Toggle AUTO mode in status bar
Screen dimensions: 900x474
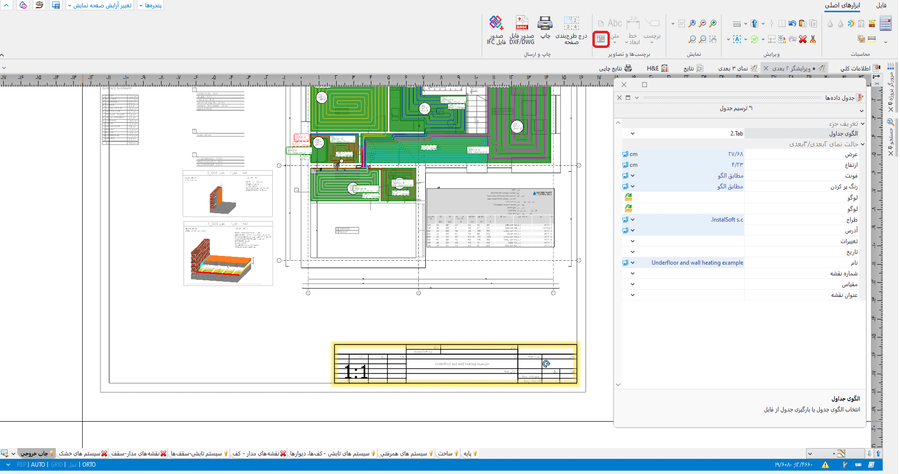(x=38, y=465)
